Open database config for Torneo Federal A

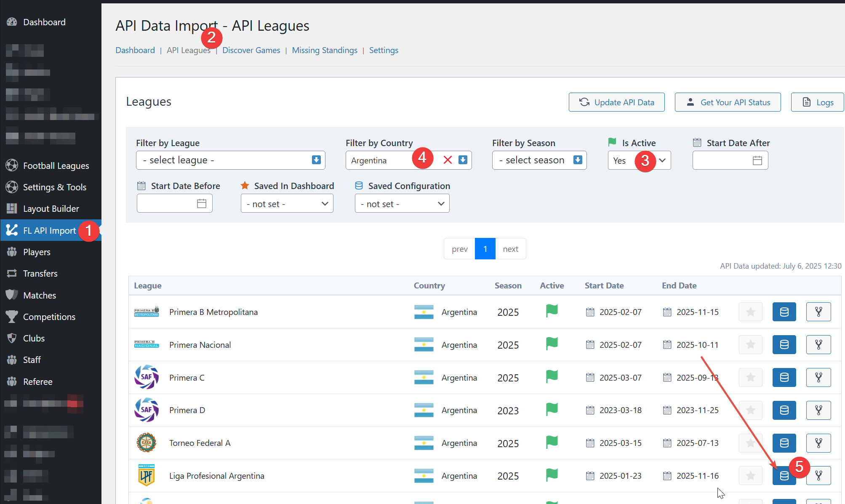coord(784,443)
